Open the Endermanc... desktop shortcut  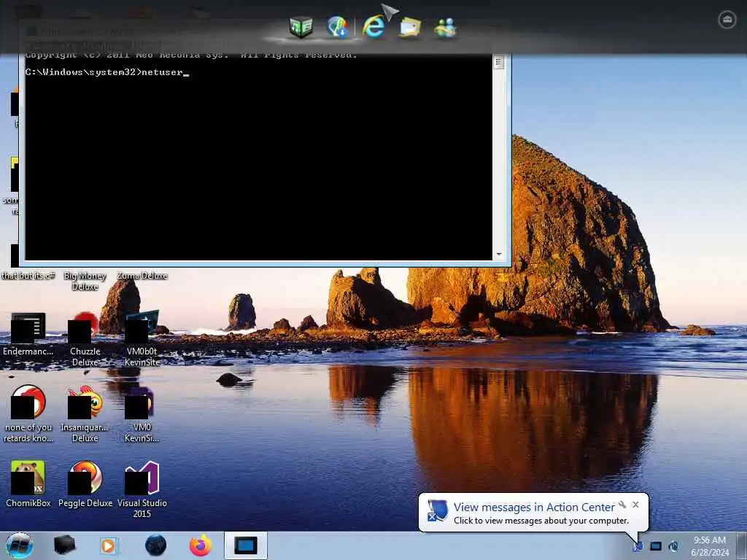[28, 334]
